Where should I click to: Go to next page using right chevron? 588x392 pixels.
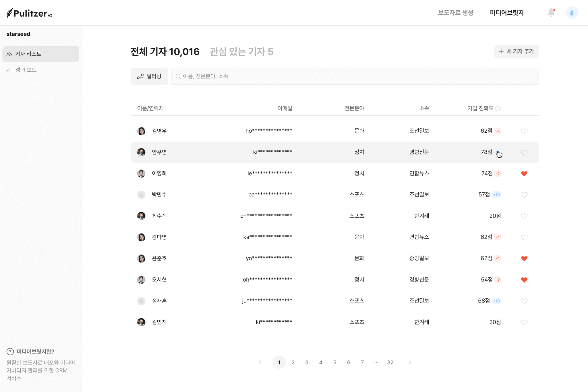[410, 362]
